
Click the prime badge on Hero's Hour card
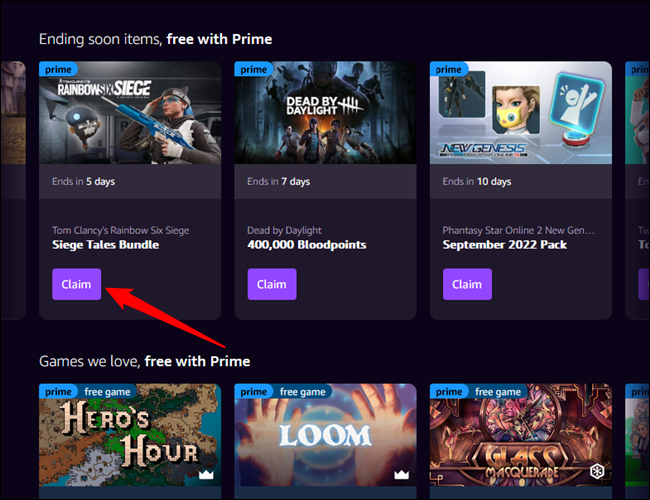pos(58,391)
